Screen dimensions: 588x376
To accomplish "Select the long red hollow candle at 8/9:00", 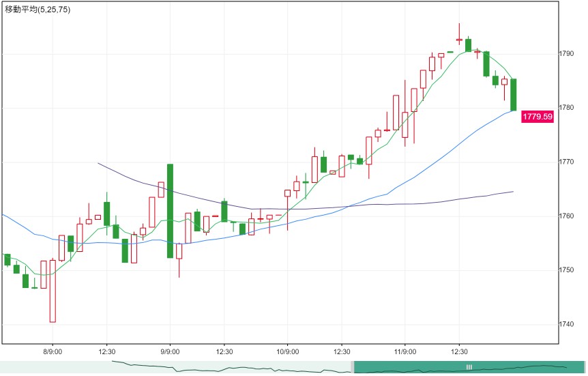I will coord(53,291).
